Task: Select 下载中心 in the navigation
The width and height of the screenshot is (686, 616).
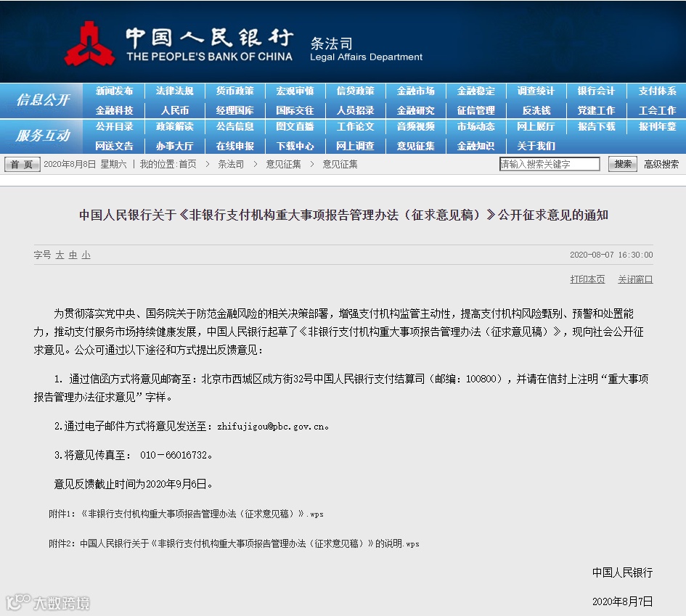Action: coord(295,146)
